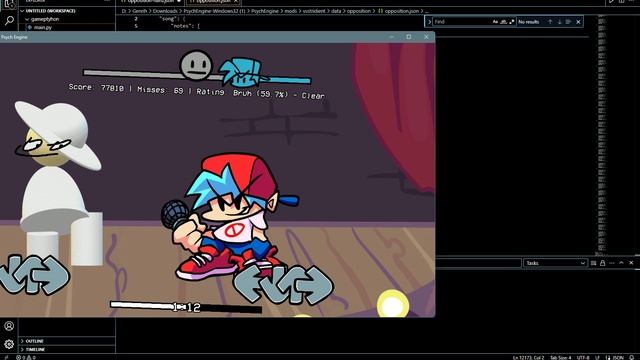Click Ln 12173, Col 2 status entry
The height and width of the screenshot is (360, 640).
pyautogui.click(x=528, y=358)
